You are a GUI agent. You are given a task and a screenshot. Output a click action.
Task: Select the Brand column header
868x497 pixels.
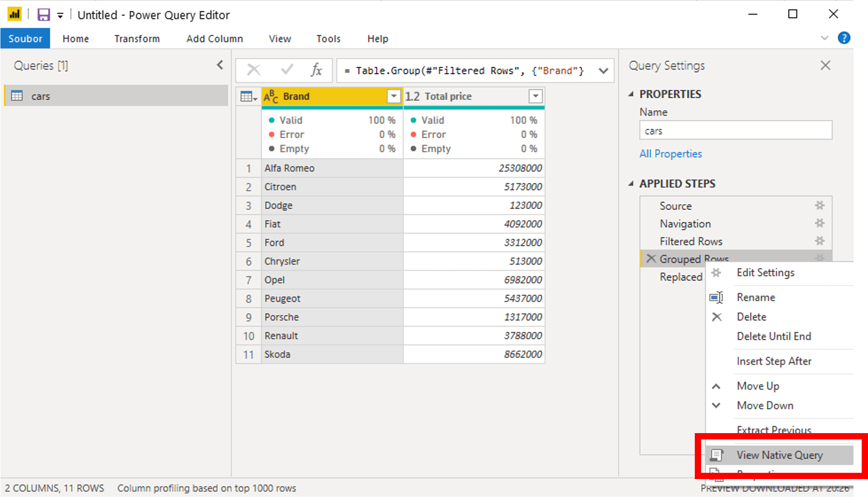tap(332, 96)
